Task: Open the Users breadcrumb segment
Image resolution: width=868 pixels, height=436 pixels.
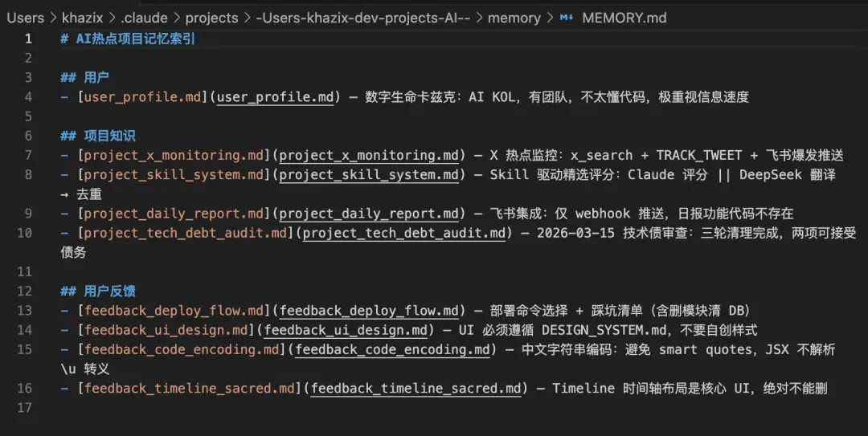Action: click(26, 18)
